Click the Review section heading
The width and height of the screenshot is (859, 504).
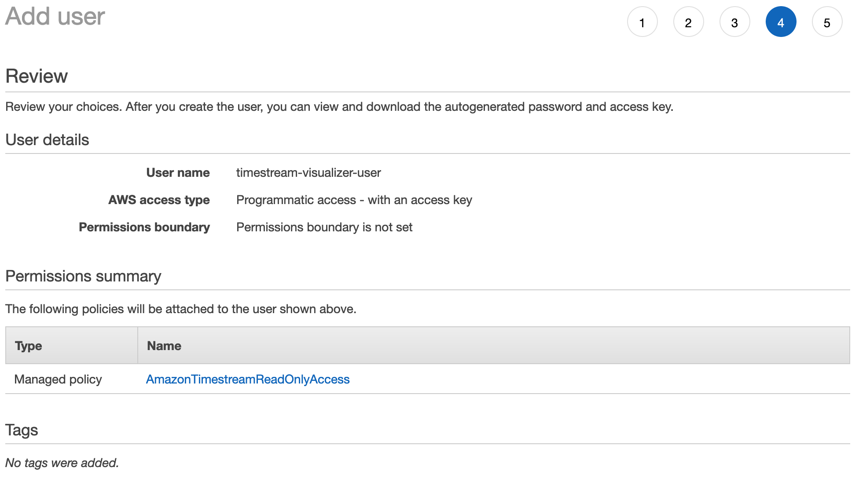point(37,76)
